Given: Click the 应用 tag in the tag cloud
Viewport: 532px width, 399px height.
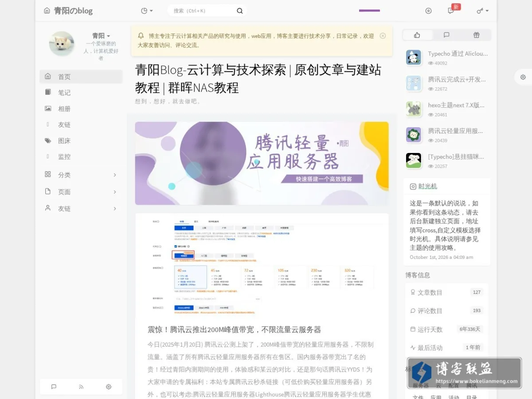Looking at the screenshot, I should point(436,397).
